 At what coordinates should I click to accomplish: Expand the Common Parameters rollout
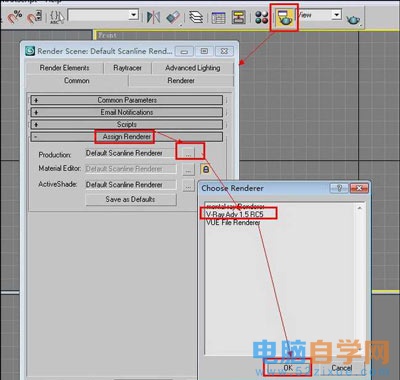point(127,100)
